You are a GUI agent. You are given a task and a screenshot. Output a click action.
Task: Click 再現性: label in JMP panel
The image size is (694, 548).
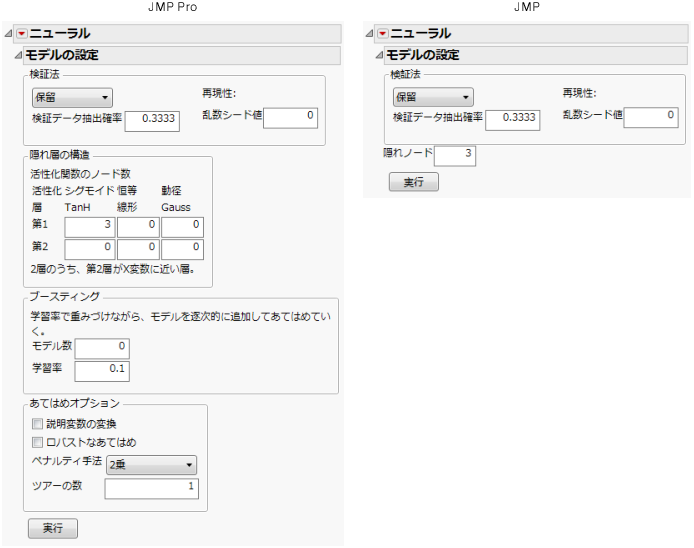(579, 93)
